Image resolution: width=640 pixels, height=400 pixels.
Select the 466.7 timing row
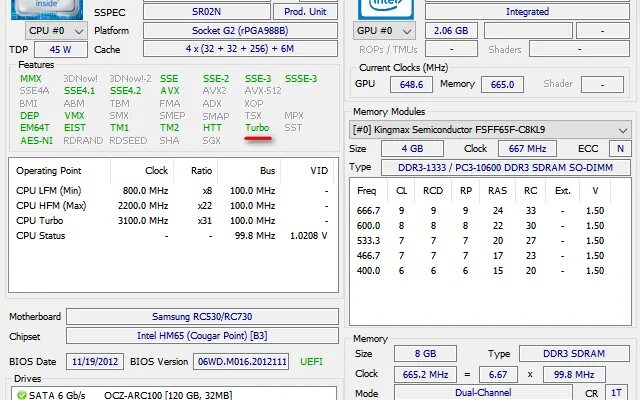490,256
